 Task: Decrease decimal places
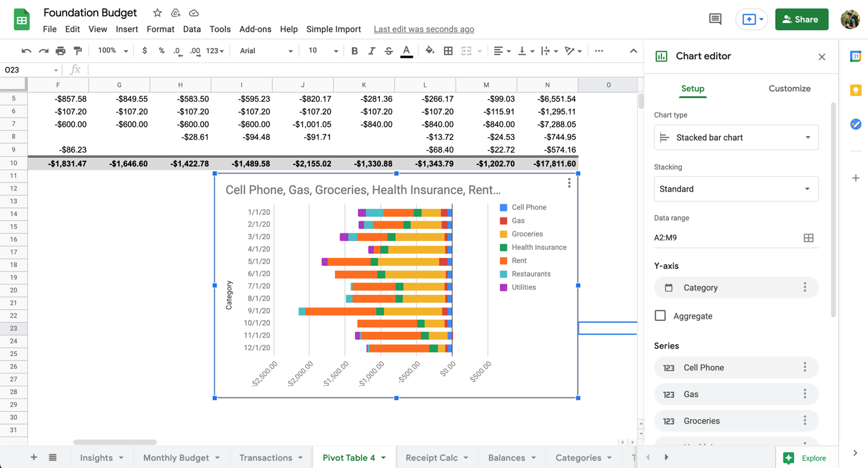177,51
